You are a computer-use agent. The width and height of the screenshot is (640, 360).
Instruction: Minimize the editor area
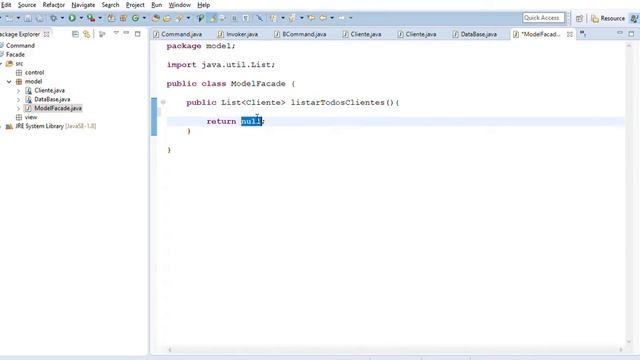tap(620, 33)
